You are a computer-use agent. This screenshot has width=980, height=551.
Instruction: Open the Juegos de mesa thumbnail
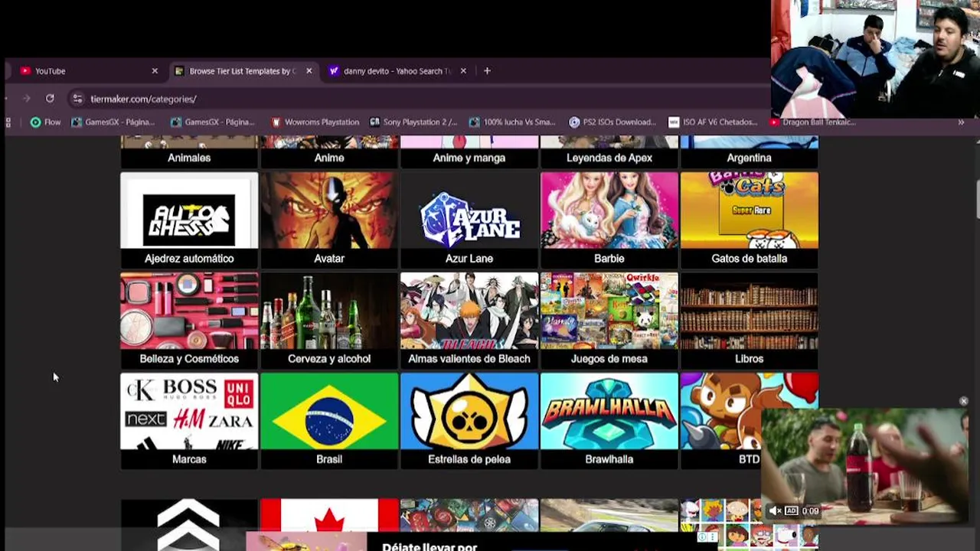(x=609, y=311)
